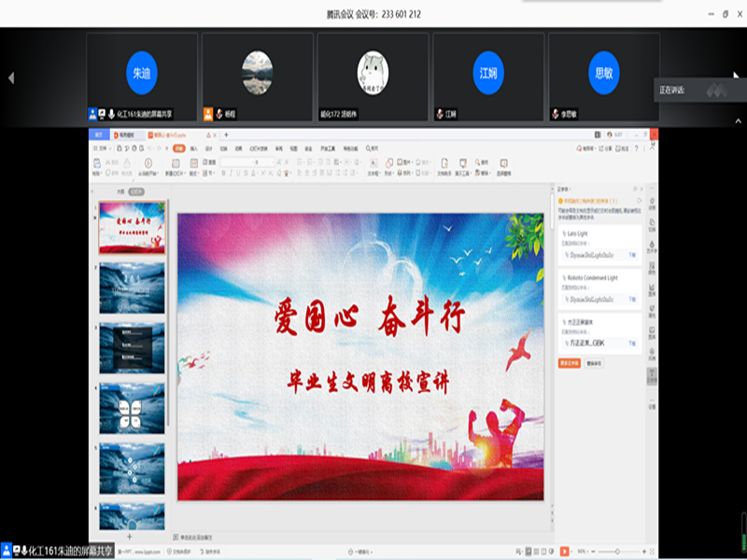
Task: Open new document tab with plus button
Action: point(225,135)
